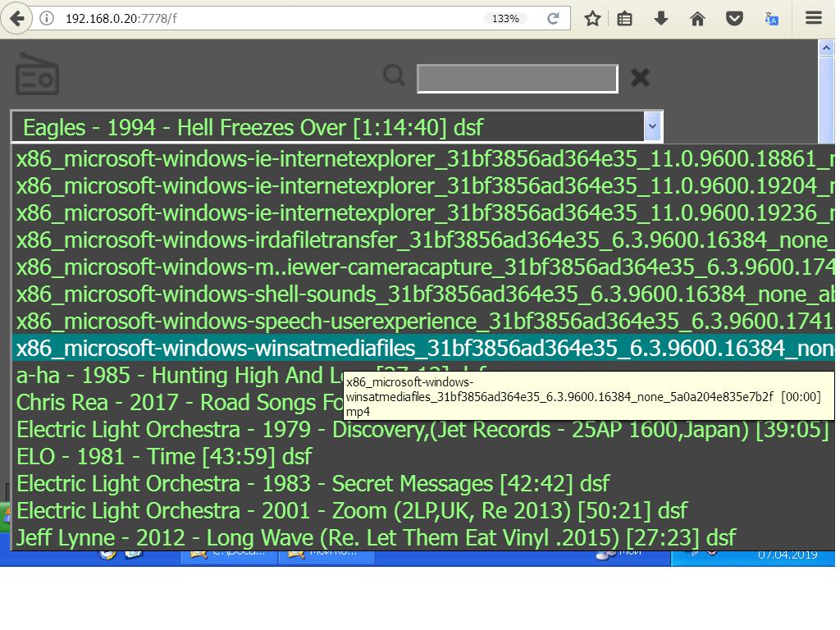Show bookmarks list icon in toolbar

click(x=624, y=19)
